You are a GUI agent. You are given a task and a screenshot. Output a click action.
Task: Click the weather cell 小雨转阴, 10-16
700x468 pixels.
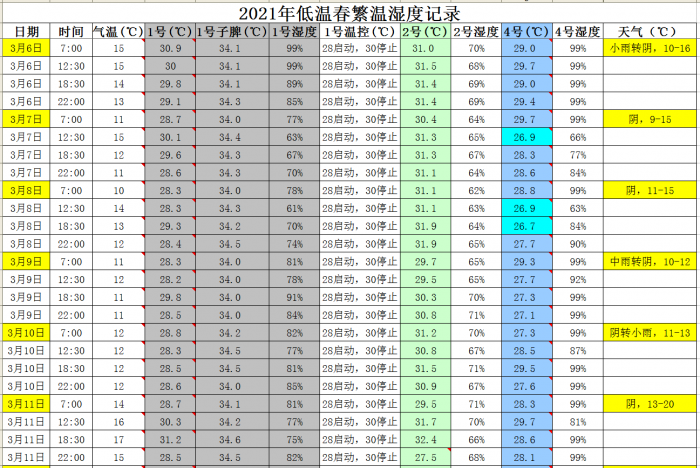pos(648,48)
